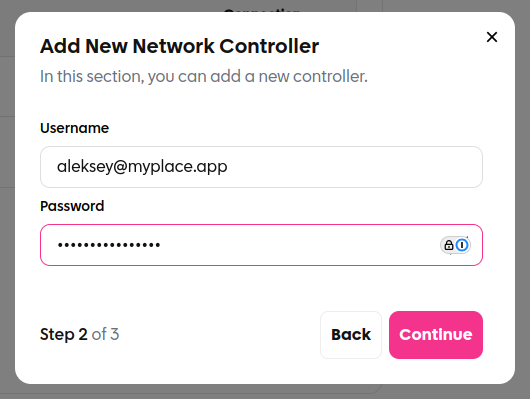Click empty password area left of lock icon
The image size is (530, 399).
297,245
